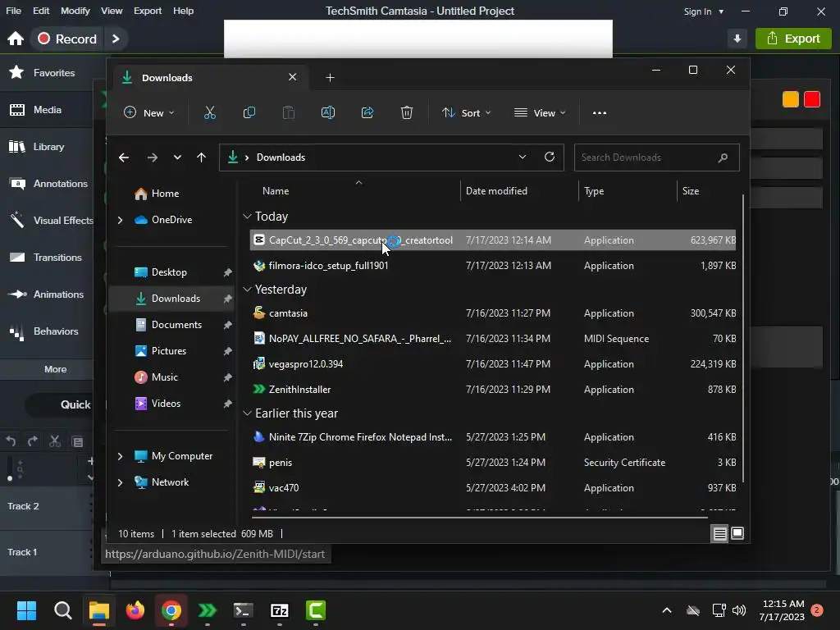Open 7-Zip from the taskbar
Image resolution: width=840 pixels, height=630 pixels.
(x=280, y=610)
